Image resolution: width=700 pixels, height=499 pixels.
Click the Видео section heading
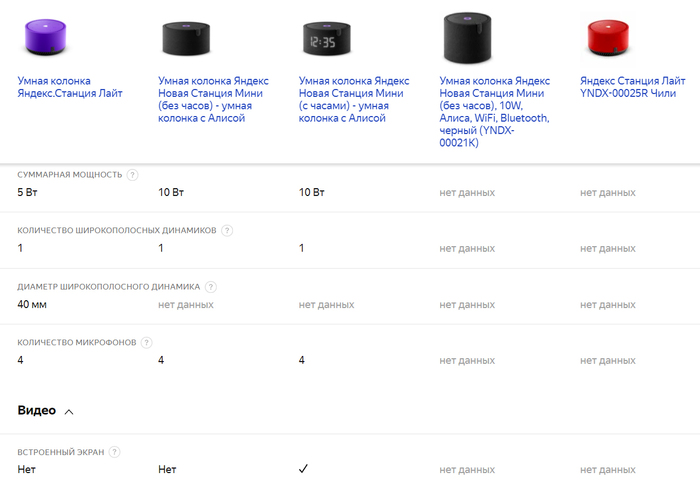pyautogui.click(x=37, y=410)
